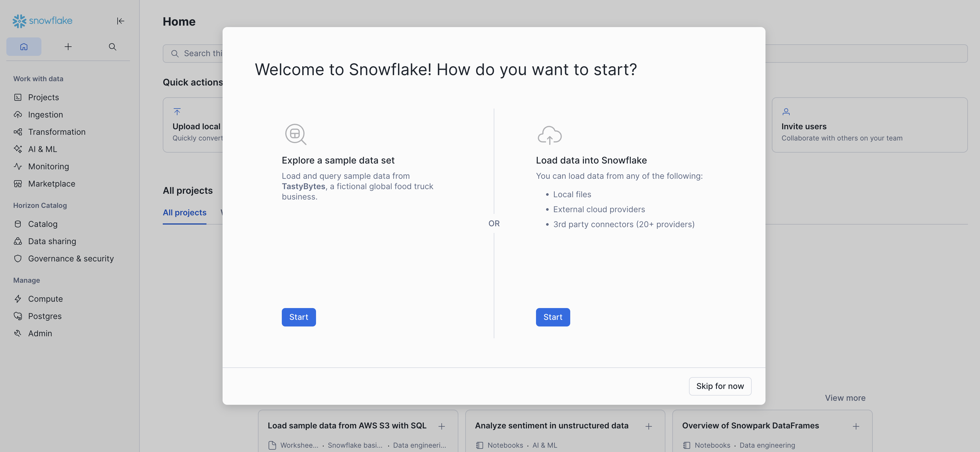Collapse the left sidebar
The height and width of the screenshot is (452, 980).
120,21
